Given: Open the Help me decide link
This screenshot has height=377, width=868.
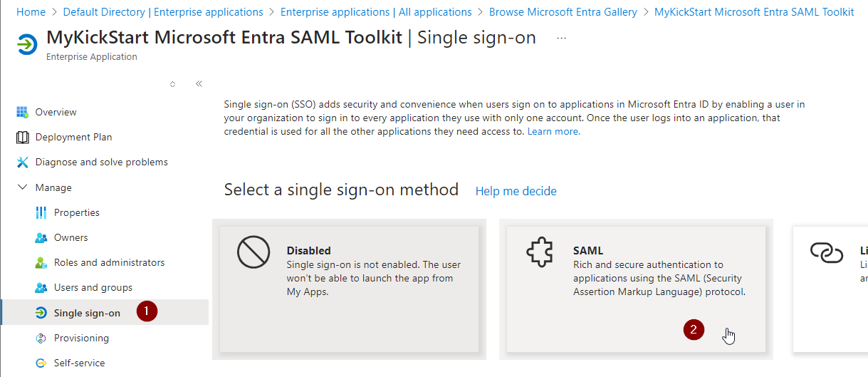Looking at the screenshot, I should [516, 191].
